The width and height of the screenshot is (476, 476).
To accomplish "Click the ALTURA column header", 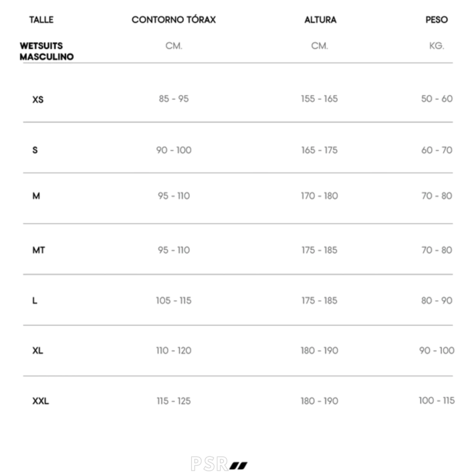I will pos(320,20).
